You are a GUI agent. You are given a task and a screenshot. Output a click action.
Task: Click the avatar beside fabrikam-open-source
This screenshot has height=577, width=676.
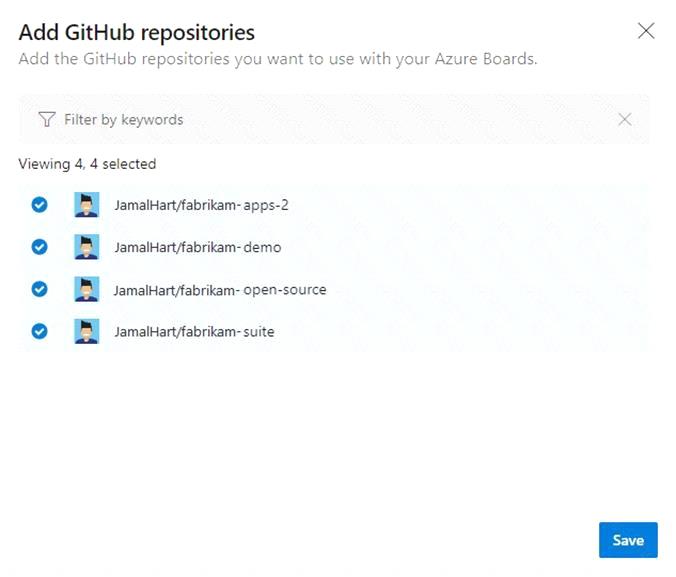pos(87,289)
